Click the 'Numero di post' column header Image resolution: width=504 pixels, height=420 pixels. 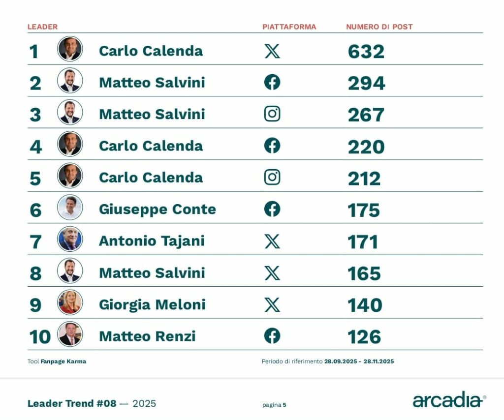379,27
